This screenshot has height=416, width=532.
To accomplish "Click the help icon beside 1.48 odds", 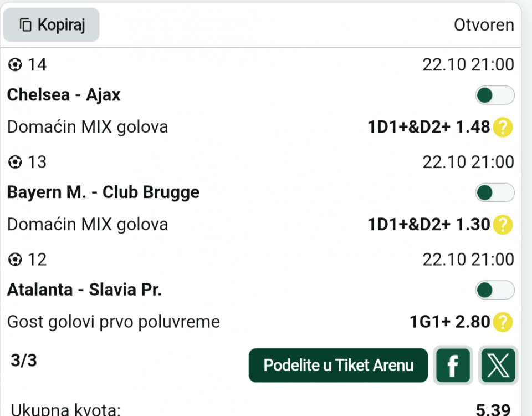I will 503,128.
